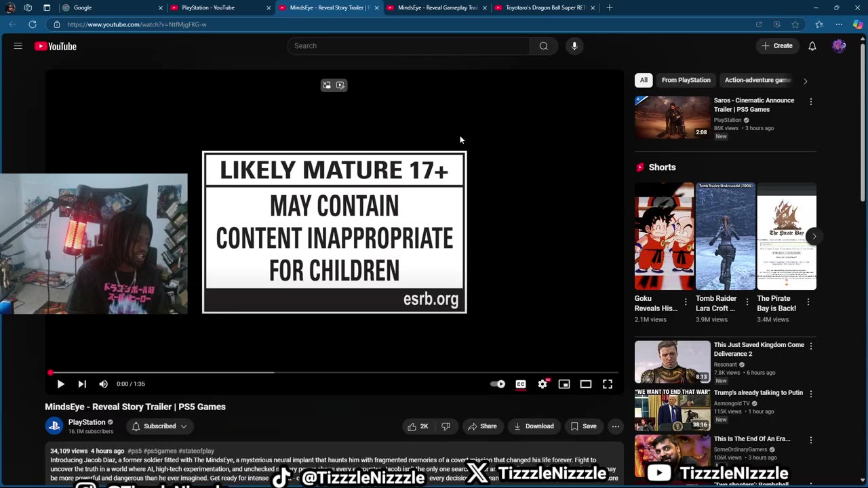Viewport: 868px width, 488px height.
Task: Click the search magnifier button
Action: 544,46
